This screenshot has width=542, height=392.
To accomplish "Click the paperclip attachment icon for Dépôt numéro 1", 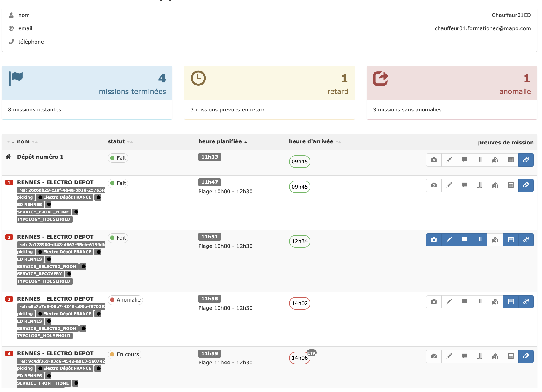I will click(526, 160).
